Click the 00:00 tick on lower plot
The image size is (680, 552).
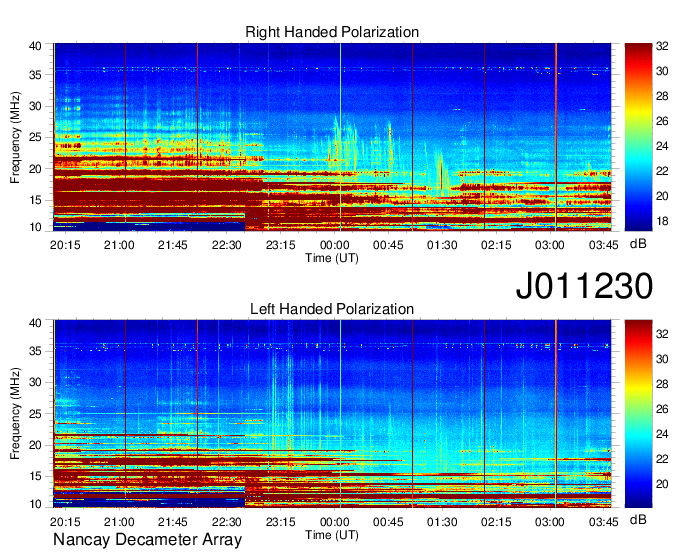click(x=334, y=522)
